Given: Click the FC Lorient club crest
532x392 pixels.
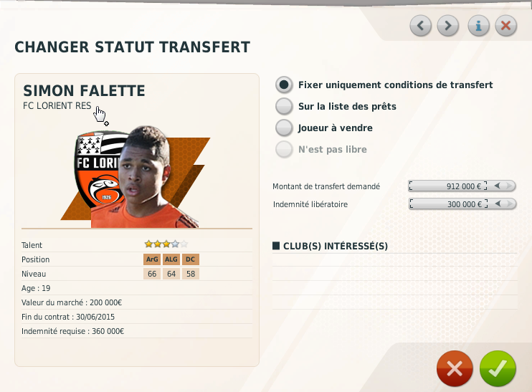Looking at the screenshot, I should point(98,170).
